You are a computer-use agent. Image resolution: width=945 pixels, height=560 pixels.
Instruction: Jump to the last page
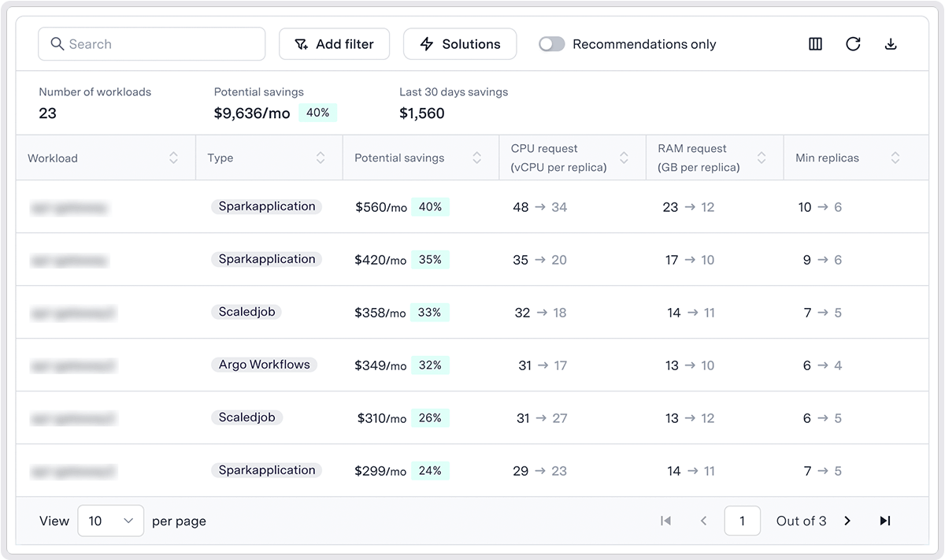pyautogui.click(x=885, y=521)
